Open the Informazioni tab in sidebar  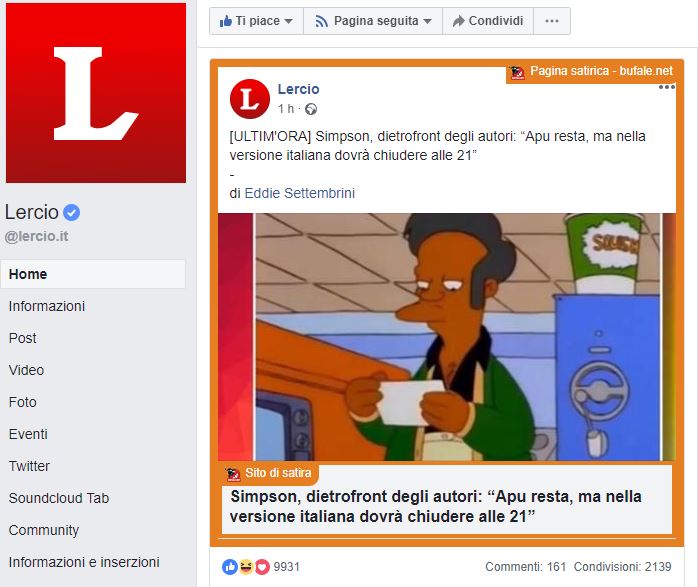tap(47, 306)
